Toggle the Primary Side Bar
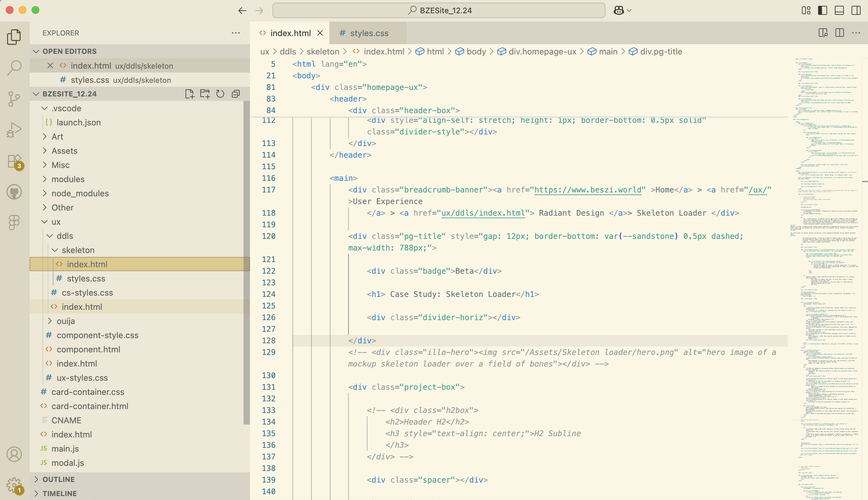The image size is (868, 500). coord(822,10)
